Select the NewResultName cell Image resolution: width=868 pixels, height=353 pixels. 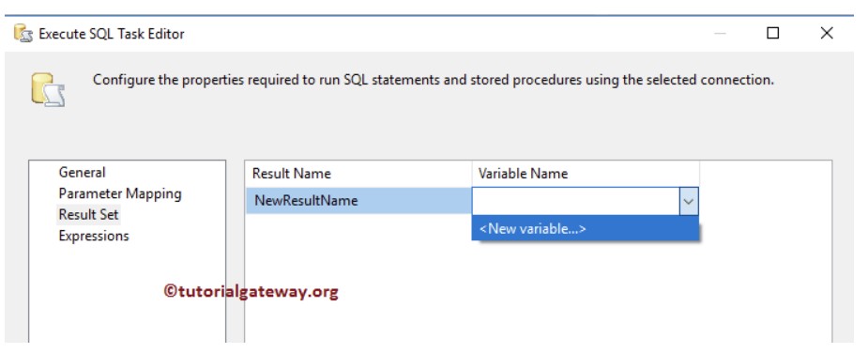(x=358, y=201)
